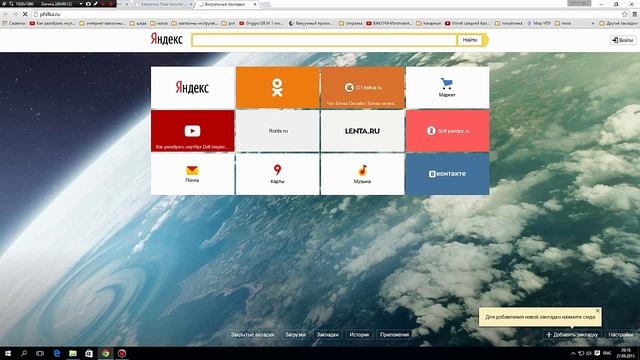Click the address bar showing philka.ru

pos(327,14)
